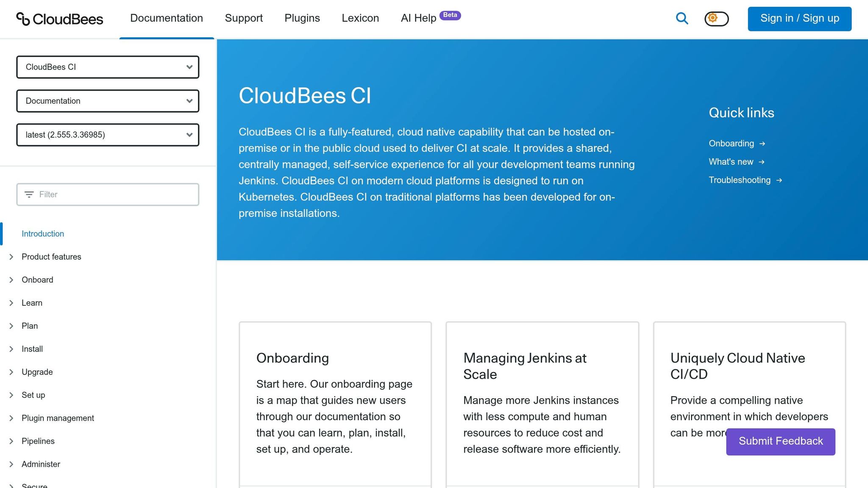Select Pipelines in the sidebar

pyautogui.click(x=38, y=441)
